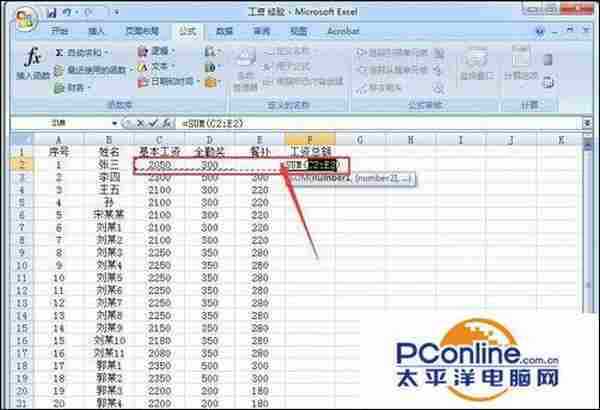The height and width of the screenshot is (410, 600).
Task: Click the Insert Function fx button in ribbon
Action: click(33, 63)
